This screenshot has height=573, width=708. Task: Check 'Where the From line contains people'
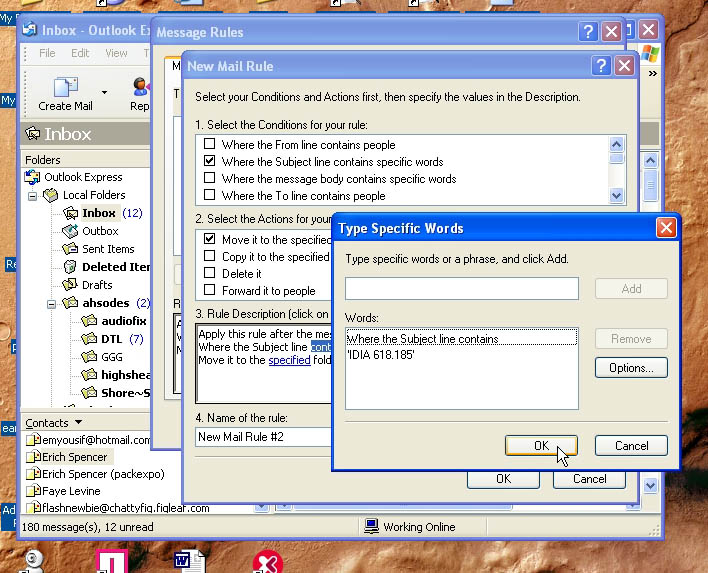(210, 144)
